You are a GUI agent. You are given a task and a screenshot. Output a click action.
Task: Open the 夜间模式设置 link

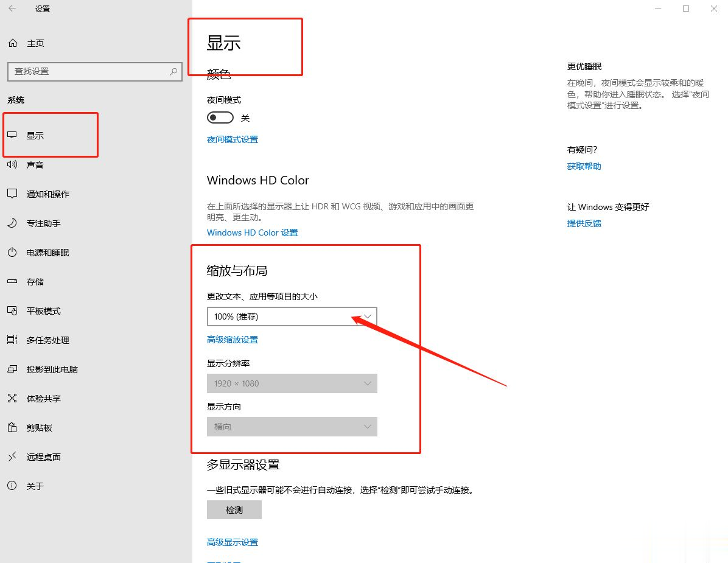click(233, 139)
